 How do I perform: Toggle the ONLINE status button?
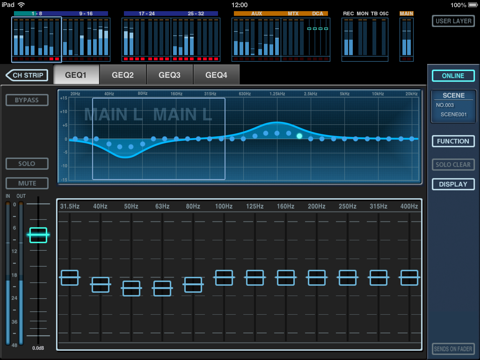(453, 76)
